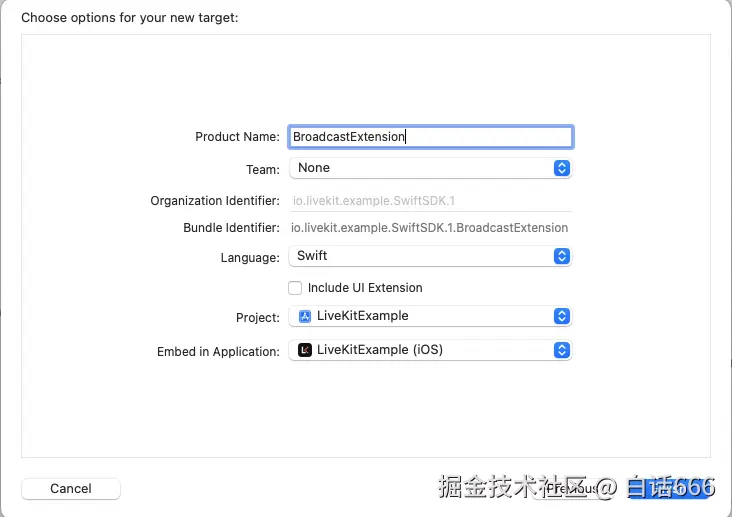The height and width of the screenshot is (517, 732).
Task: Click the Bundle Identifier value text
Action: [x=429, y=228]
